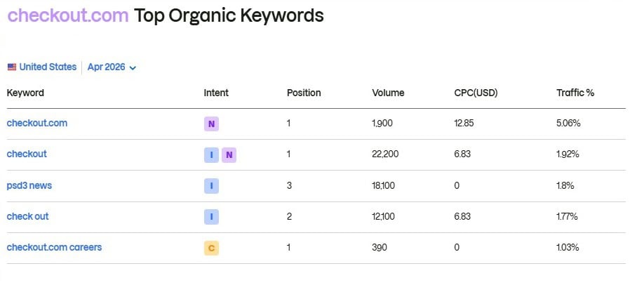
Task: Click the Volume column header
Action: pos(388,93)
